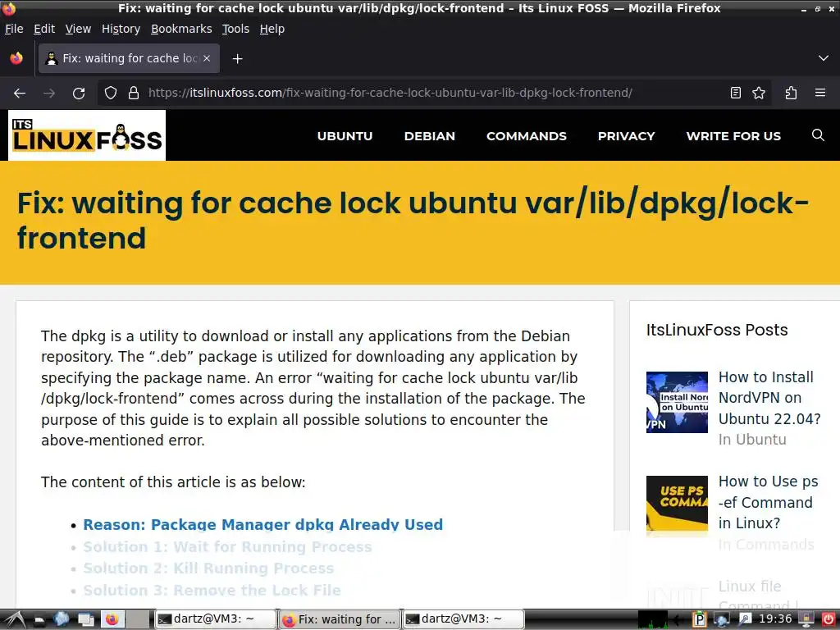Click the URL address field
The width and height of the screenshot is (840, 630).
click(390, 93)
